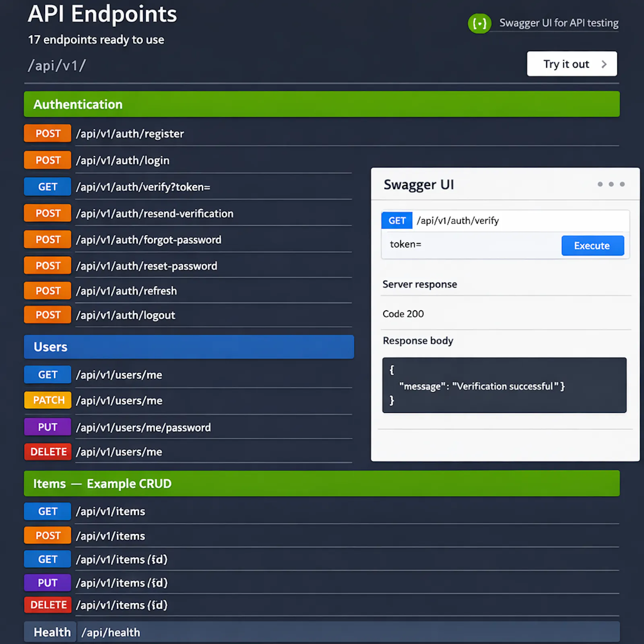Click the POST badge for auth/logout
Screen dimensions: 644x644
coord(47,315)
